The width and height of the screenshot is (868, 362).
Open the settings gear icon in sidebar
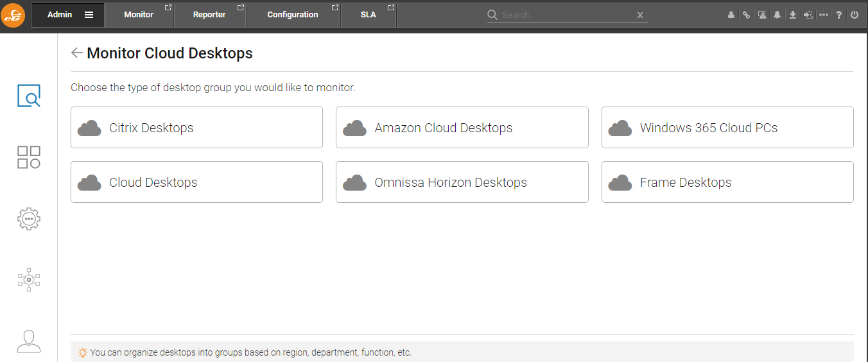(29, 219)
